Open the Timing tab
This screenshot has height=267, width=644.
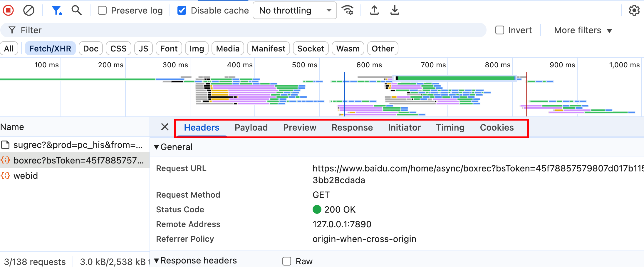[450, 128]
